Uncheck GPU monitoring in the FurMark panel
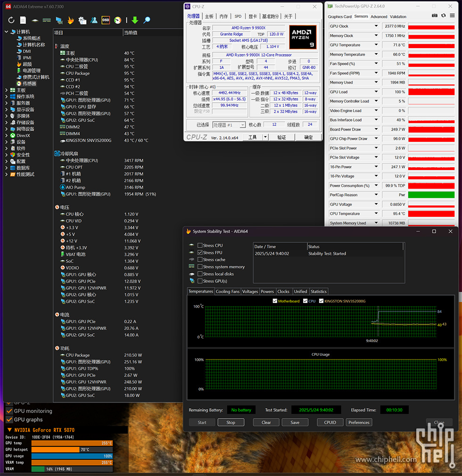Image resolution: width=462 pixels, height=476 pixels. (9, 411)
